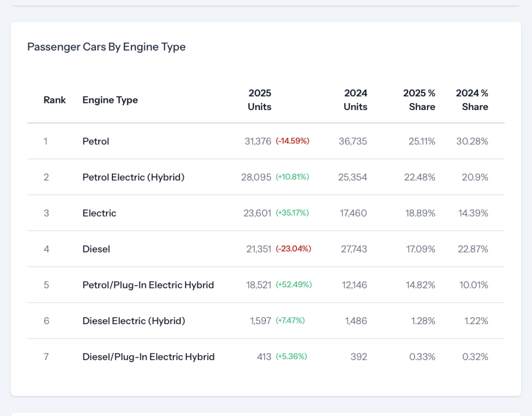The image size is (532, 416).
Task: Click the green +35.17% change for Electric
Action: click(x=293, y=213)
